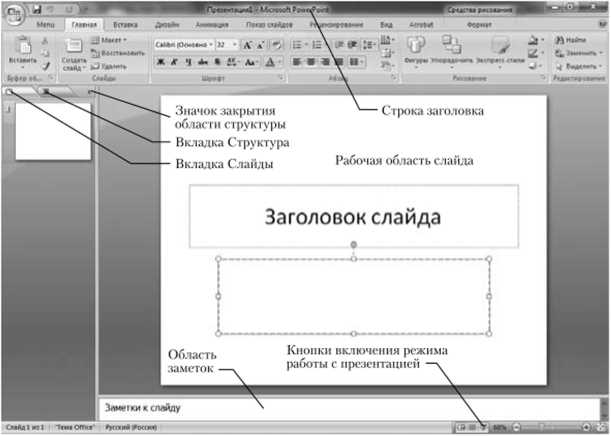611x436 pixels.
Task: Click the Выделить select button
Action: coord(578,66)
